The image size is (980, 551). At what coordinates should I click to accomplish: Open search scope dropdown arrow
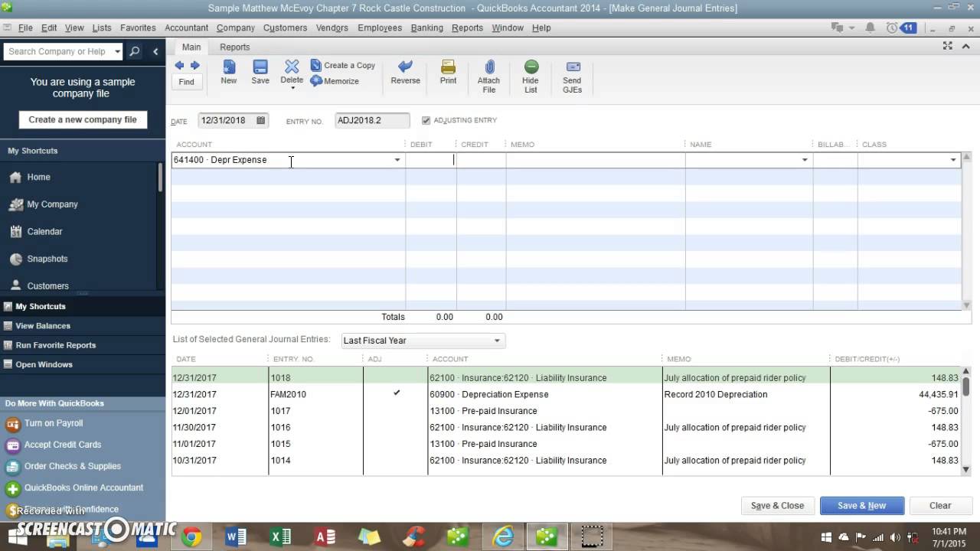pos(117,51)
